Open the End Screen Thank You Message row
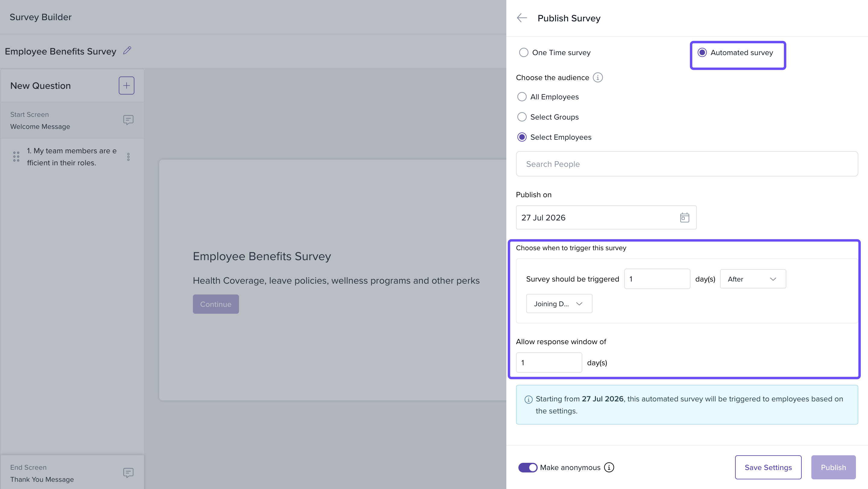Viewport: 868px width, 489px height. point(72,473)
